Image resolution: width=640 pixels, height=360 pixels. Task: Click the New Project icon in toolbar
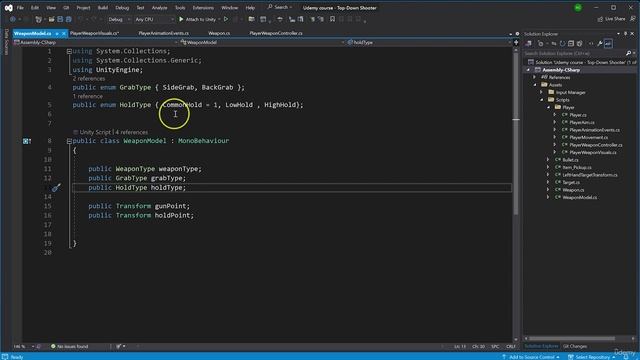(38, 19)
